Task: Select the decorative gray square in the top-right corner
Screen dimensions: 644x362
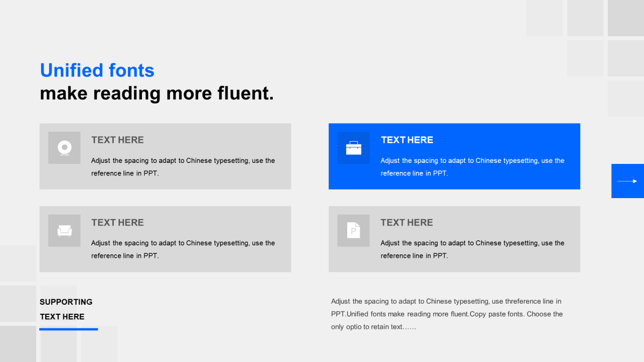Action: 625,18
